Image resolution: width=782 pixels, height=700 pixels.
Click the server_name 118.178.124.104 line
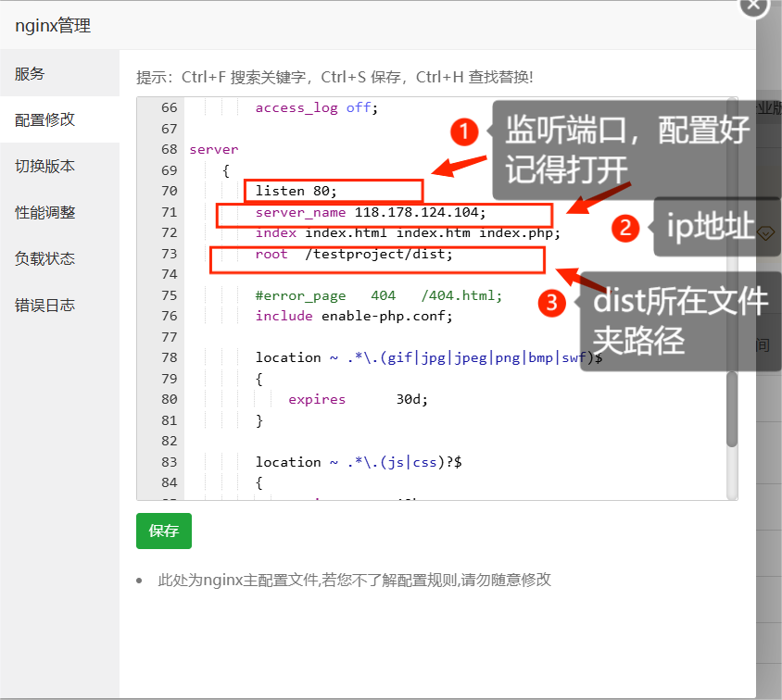point(370,212)
